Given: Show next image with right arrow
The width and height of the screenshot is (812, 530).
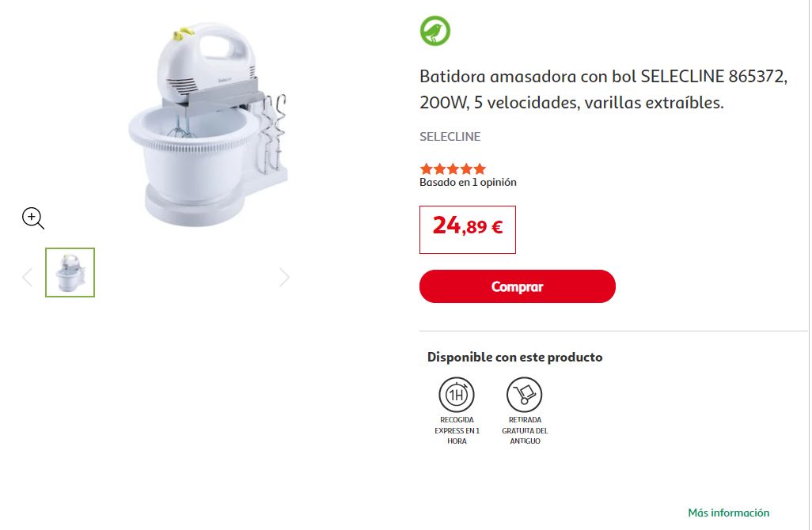Looking at the screenshot, I should point(284,277).
